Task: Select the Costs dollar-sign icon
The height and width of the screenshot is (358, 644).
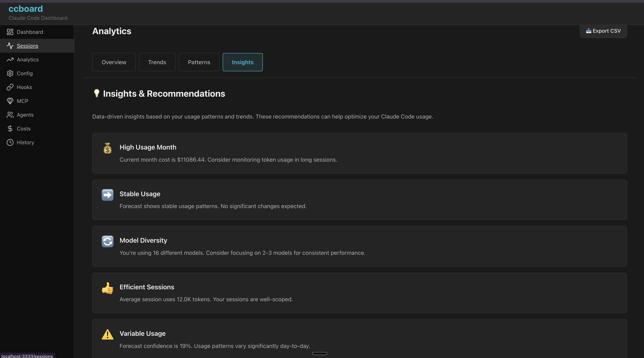Action: (10, 128)
